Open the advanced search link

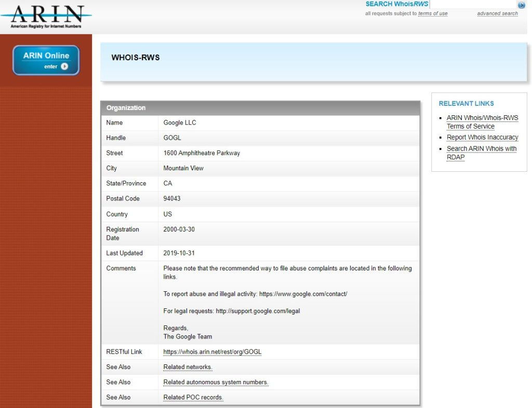pos(497,13)
